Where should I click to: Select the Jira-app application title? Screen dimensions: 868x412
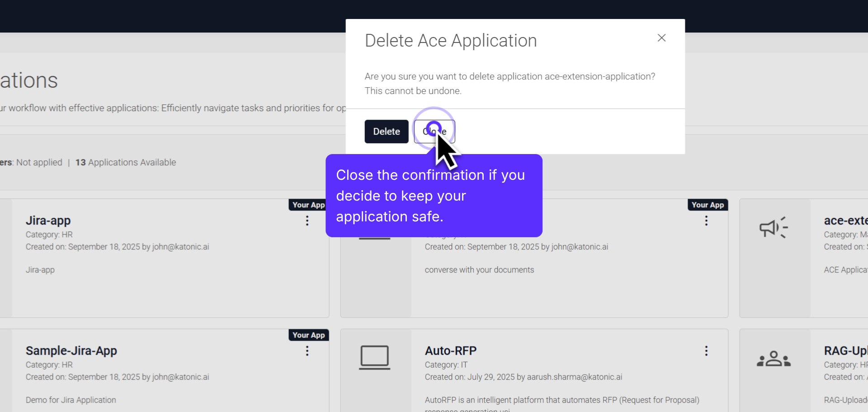pyautogui.click(x=48, y=220)
